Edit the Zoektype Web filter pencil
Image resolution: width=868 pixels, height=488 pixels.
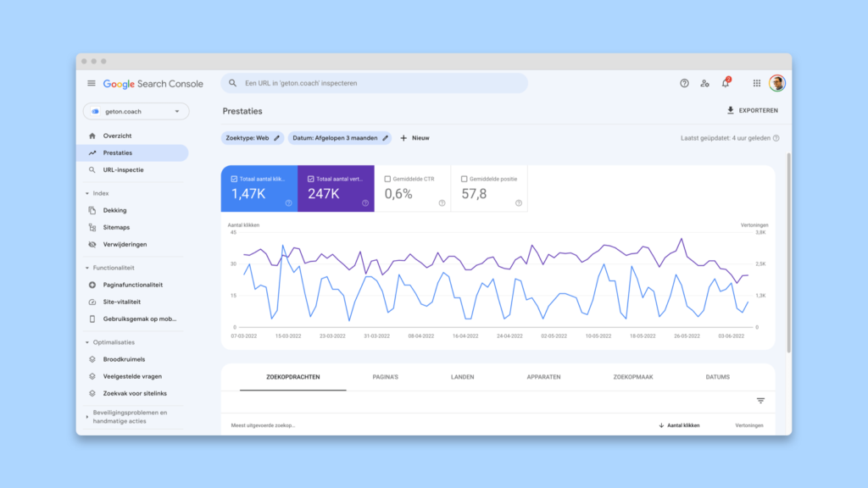point(277,138)
